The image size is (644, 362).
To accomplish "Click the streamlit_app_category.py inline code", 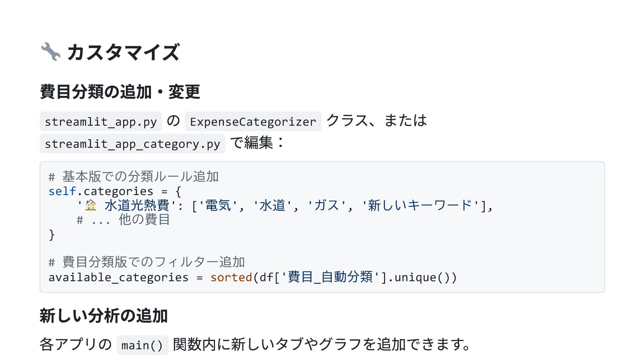I will 132,143.
